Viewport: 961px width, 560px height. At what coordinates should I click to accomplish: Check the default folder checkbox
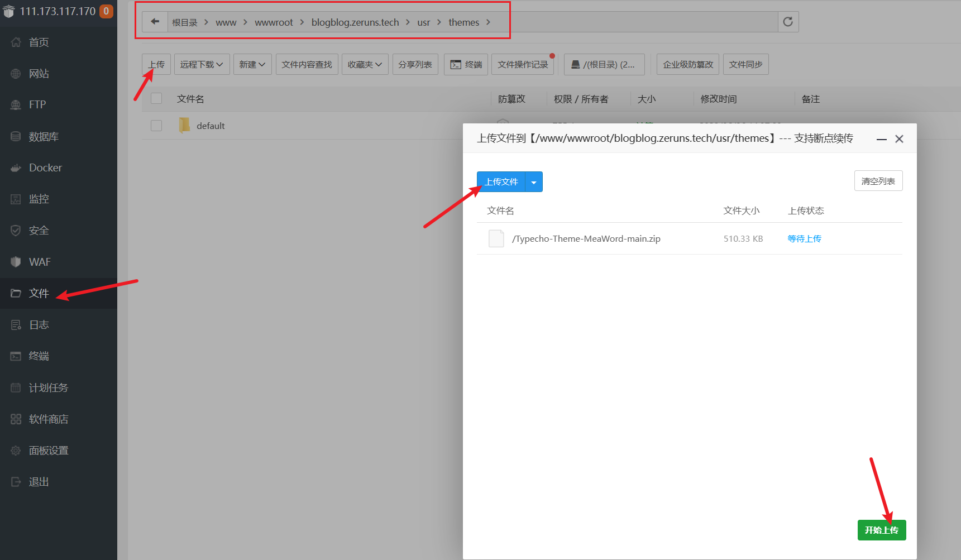[156, 126]
